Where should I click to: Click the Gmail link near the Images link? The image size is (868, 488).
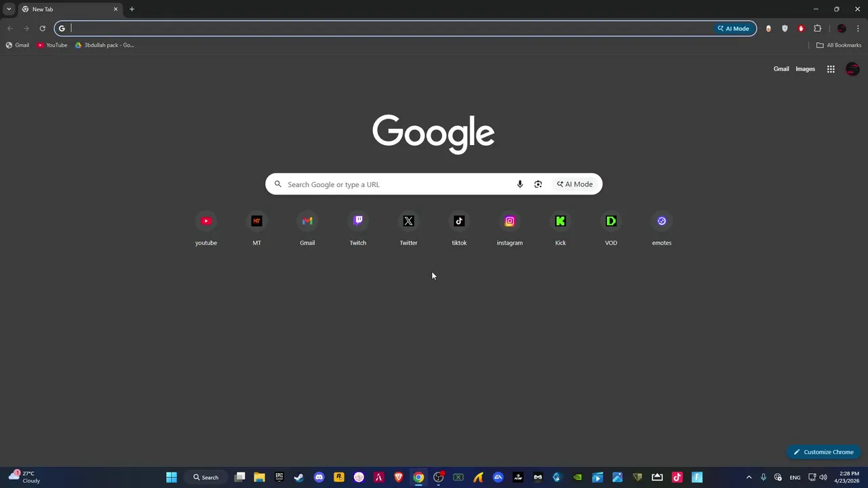781,69
